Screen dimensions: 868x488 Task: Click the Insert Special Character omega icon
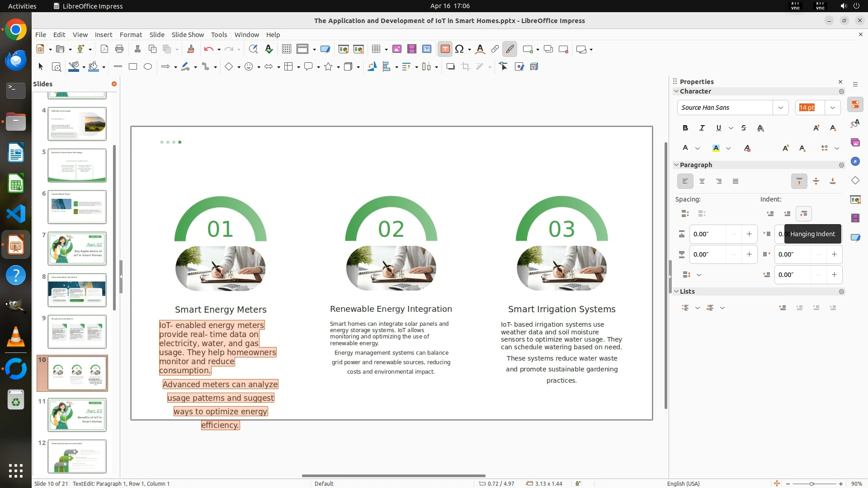coord(459,49)
